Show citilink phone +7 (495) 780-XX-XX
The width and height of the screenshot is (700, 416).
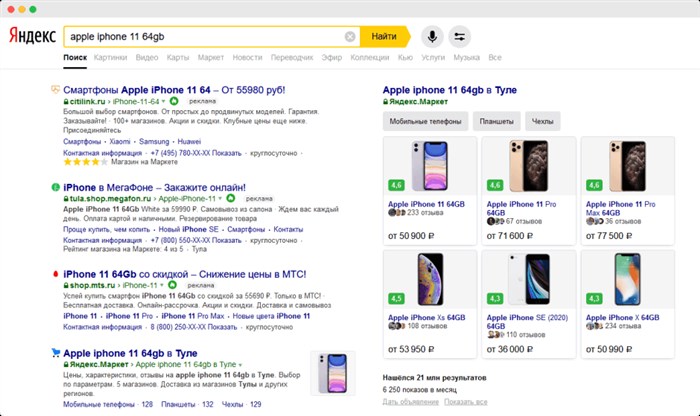(196, 153)
